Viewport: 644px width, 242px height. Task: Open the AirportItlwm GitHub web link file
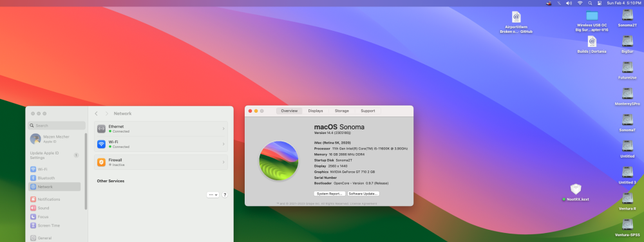[x=516, y=17]
